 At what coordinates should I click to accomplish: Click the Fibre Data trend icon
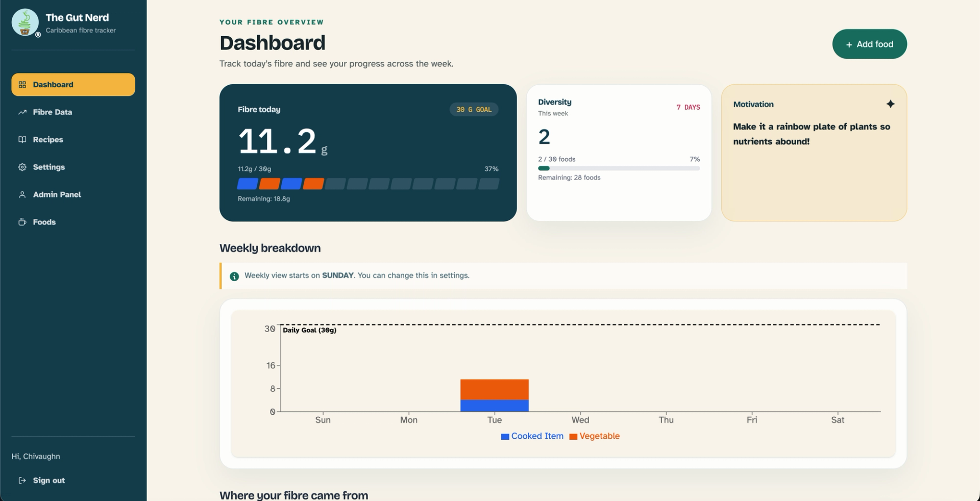(x=22, y=112)
